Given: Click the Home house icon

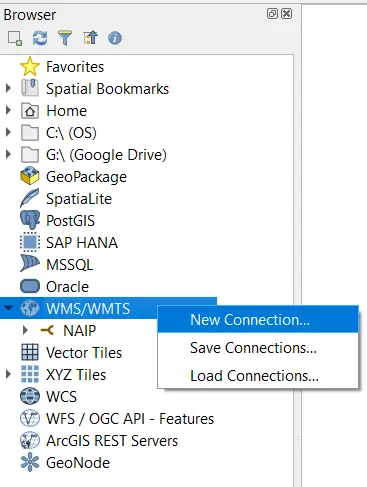Looking at the screenshot, I should 30,111.
